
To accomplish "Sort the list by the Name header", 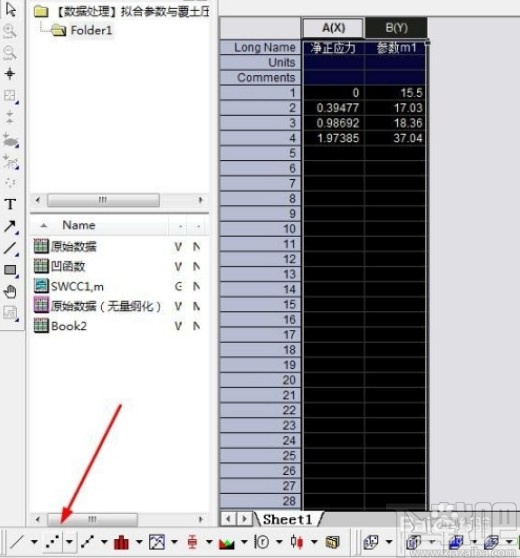I will tap(79, 225).
